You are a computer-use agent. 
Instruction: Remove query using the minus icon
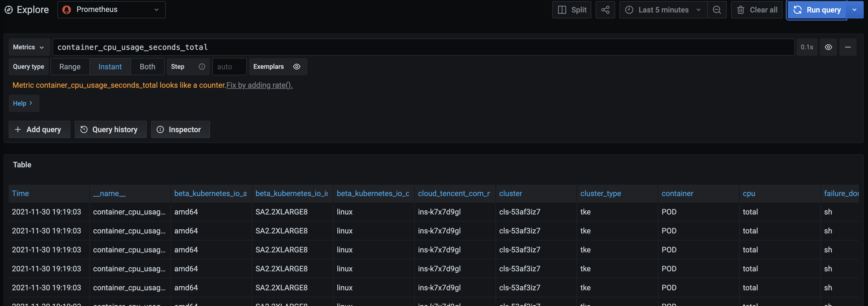pyautogui.click(x=847, y=47)
